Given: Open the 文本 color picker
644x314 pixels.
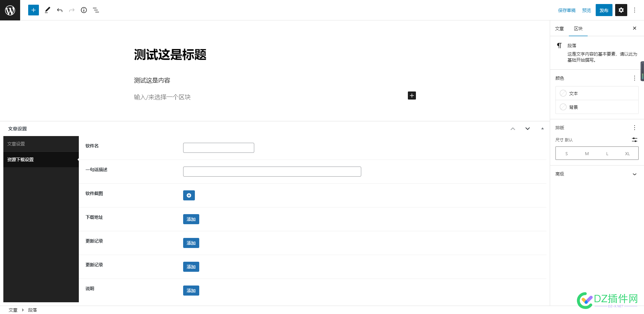Looking at the screenshot, I should click(x=597, y=93).
